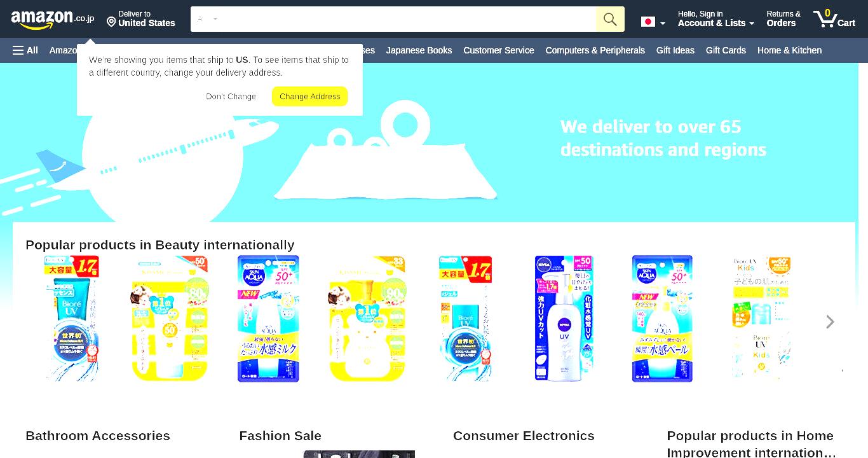Click the search magnifier button
Viewport: 868px width, 458px height.
coord(610,19)
